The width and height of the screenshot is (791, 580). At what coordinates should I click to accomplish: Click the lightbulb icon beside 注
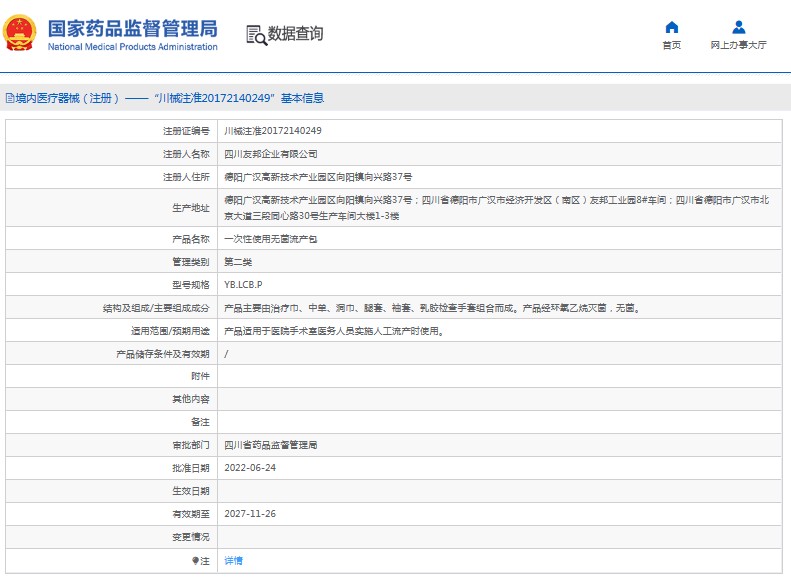tap(195, 560)
